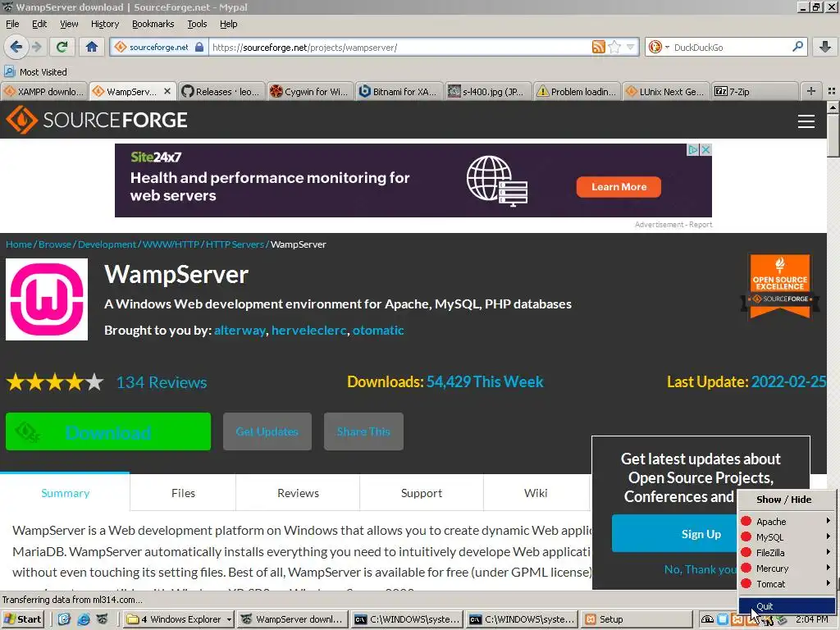840x630 pixels.
Task: Select the Support tab
Action: click(x=422, y=493)
